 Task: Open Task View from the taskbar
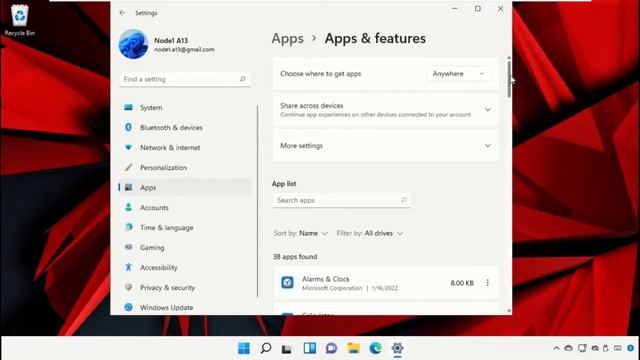(287, 349)
